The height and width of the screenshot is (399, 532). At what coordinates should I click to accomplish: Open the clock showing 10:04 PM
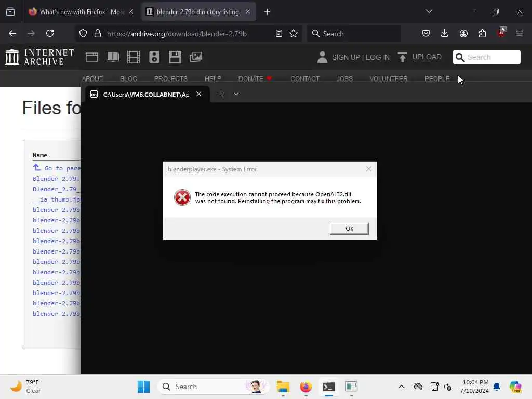(474, 387)
